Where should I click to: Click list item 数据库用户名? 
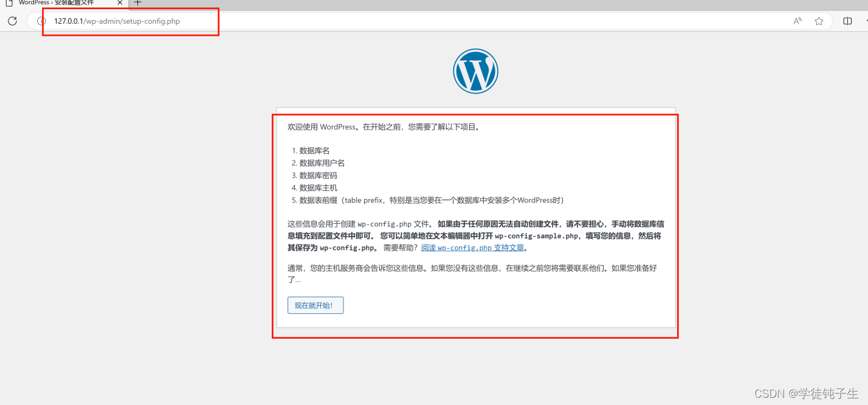coord(322,163)
